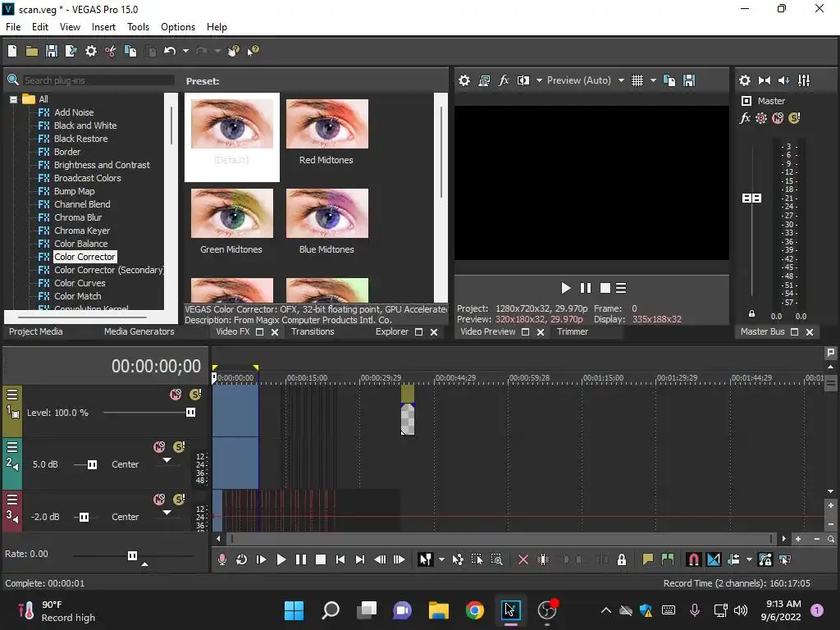
Task: Toggle the preview overlays grid icon
Action: coord(637,80)
